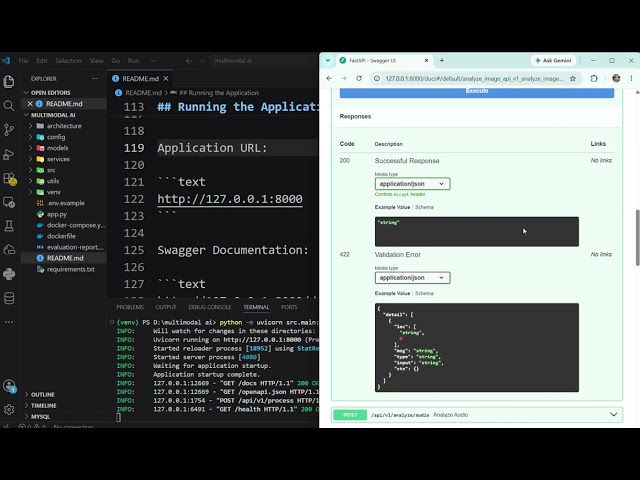Open the Manage gear icon

(x=9, y=409)
